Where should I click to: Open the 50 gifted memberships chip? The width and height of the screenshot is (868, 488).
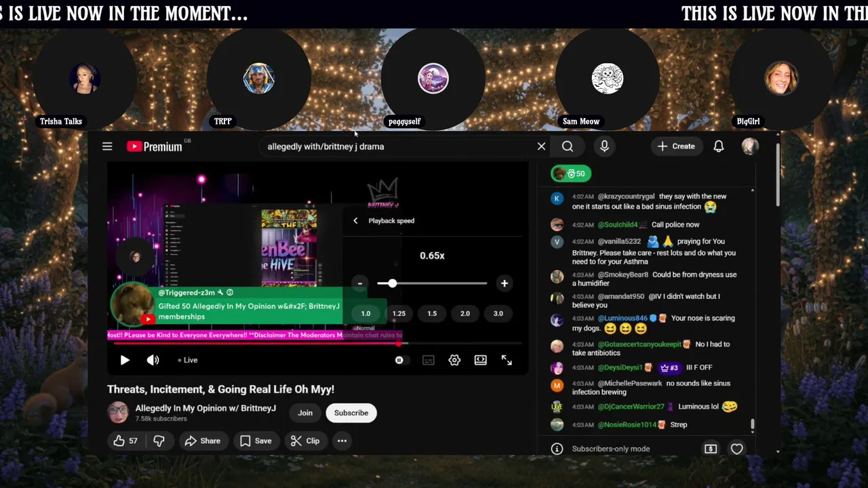[570, 174]
